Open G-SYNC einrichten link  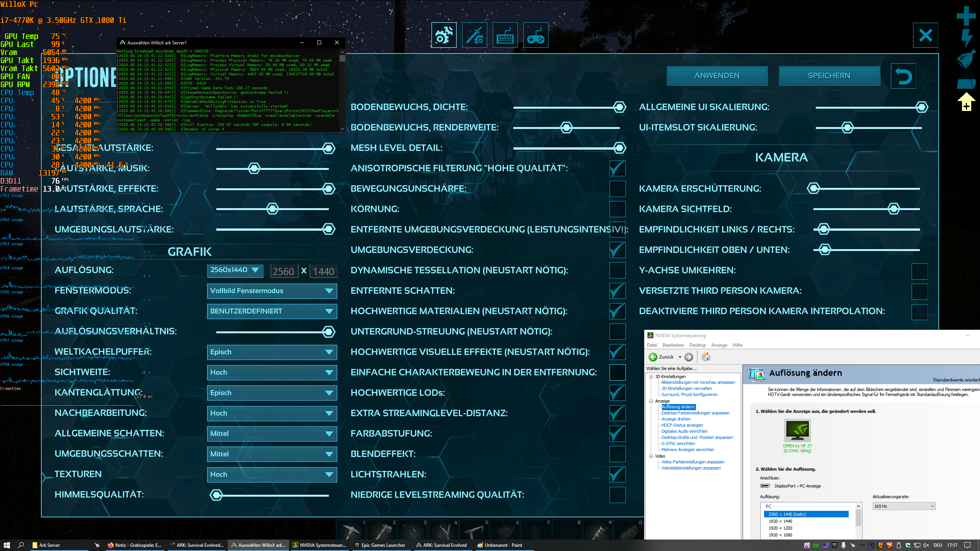point(678,443)
